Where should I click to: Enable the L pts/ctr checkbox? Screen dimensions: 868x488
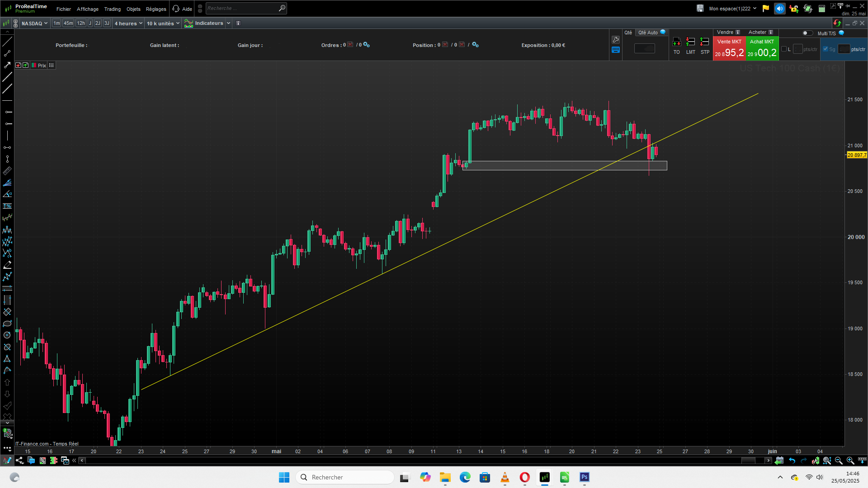pos(784,49)
